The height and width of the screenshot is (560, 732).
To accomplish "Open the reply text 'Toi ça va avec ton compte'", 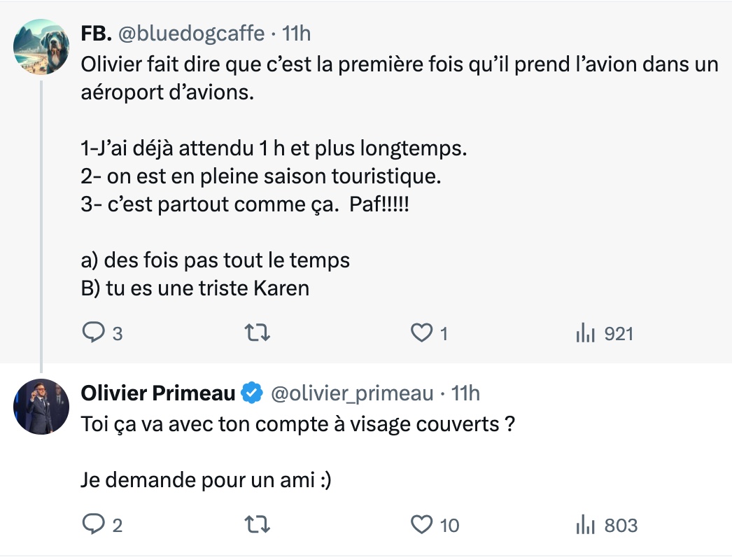I will 298,424.
